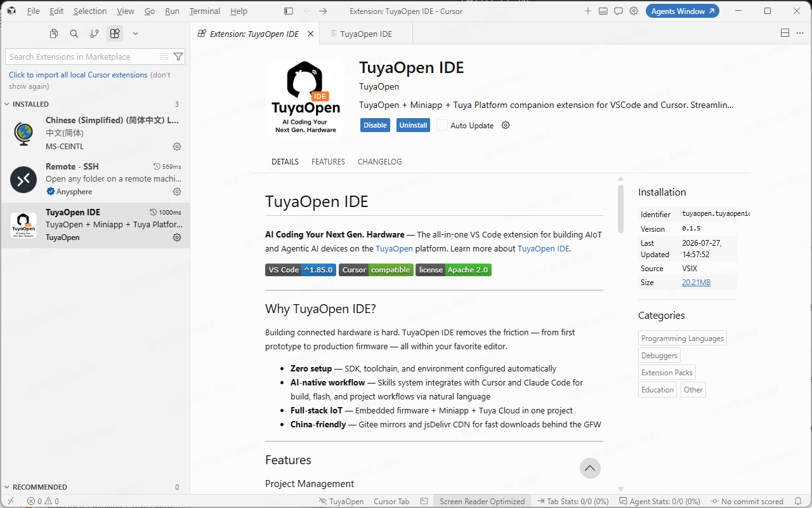The height and width of the screenshot is (508, 812).
Task: Click the TuyaOpen status bar item
Action: tap(341, 501)
